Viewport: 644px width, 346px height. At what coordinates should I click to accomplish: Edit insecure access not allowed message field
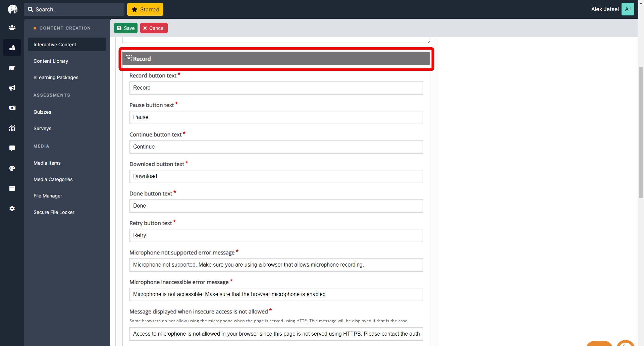point(276,334)
